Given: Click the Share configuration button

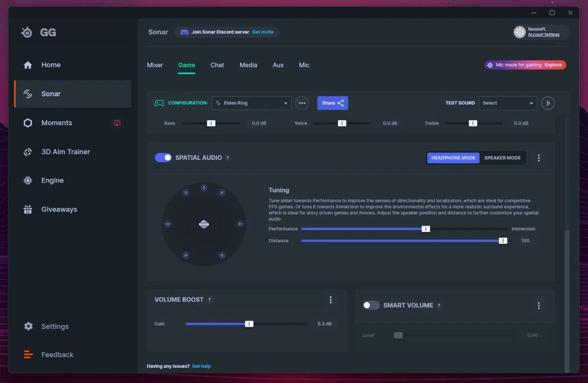Looking at the screenshot, I should point(333,103).
